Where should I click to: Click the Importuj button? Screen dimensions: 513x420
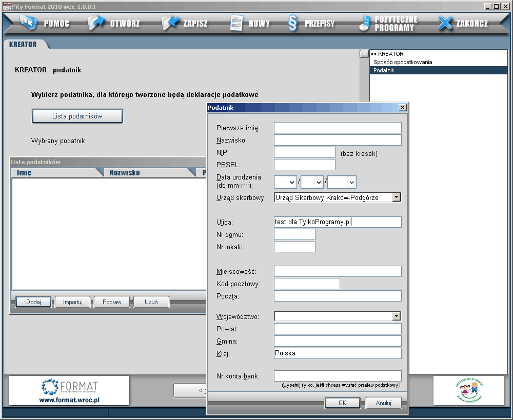[73, 302]
